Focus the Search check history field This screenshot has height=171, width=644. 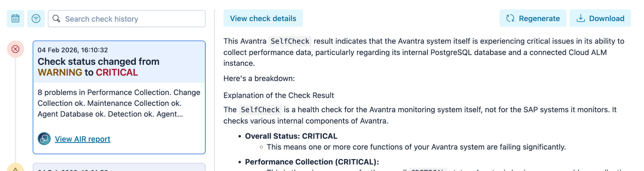[x=132, y=19]
